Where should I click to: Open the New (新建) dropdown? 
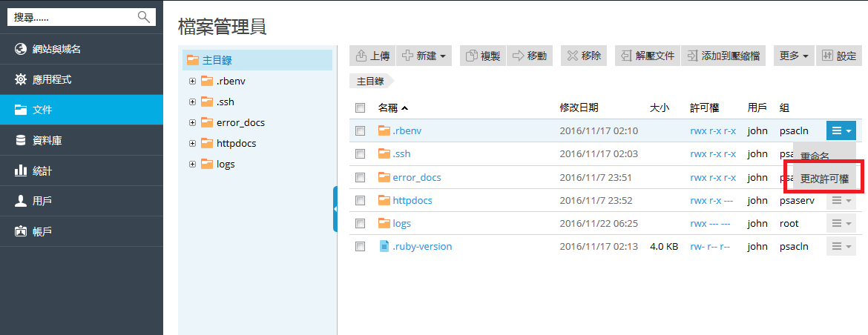click(x=424, y=56)
